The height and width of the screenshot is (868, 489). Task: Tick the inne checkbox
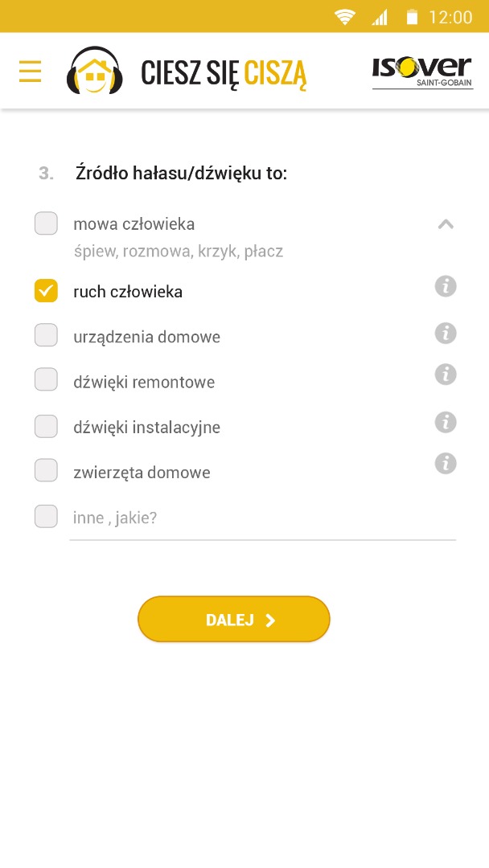click(46, 517)
